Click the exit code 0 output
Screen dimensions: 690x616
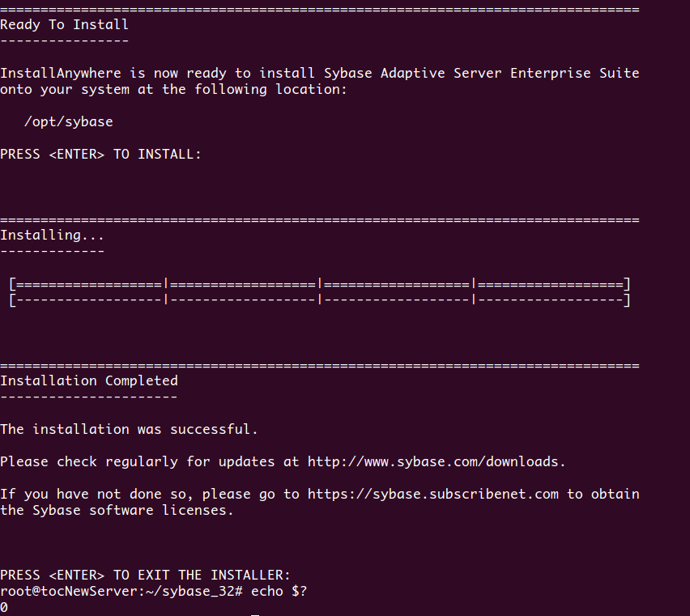click(x=4, y=607)
